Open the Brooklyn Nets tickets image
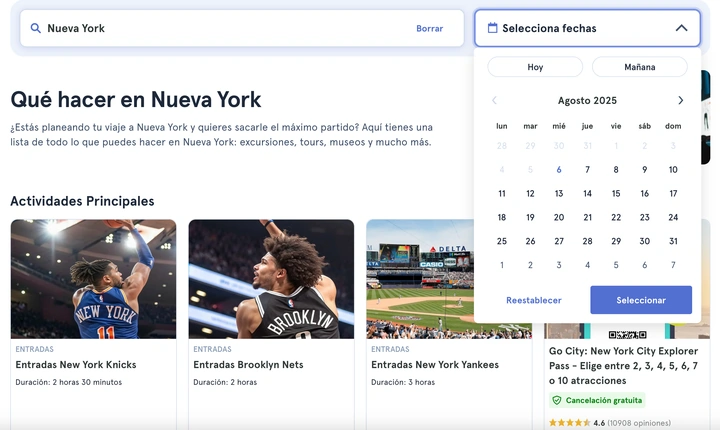Image resolution: width=720 pixels, height=430 pixels. 271,279
